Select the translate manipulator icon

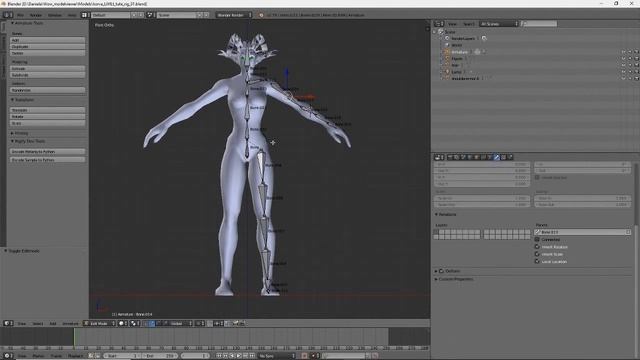pos(152,323)
